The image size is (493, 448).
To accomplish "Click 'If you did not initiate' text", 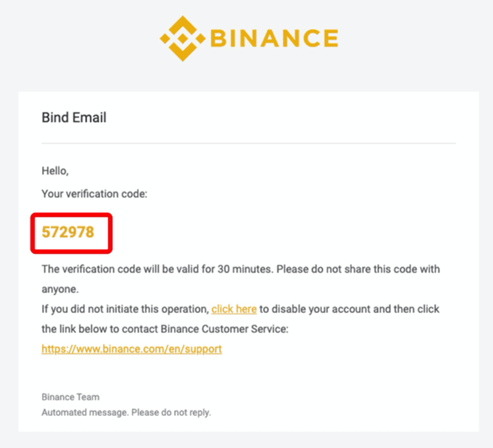I will pyautogui.click(x=90, y=309).
